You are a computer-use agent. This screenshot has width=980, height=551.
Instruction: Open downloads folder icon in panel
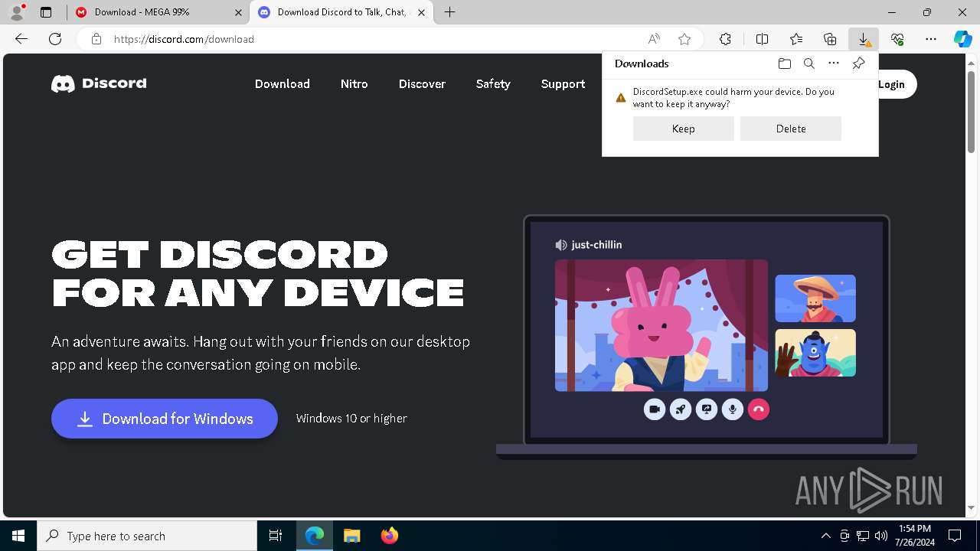(784, 64)
